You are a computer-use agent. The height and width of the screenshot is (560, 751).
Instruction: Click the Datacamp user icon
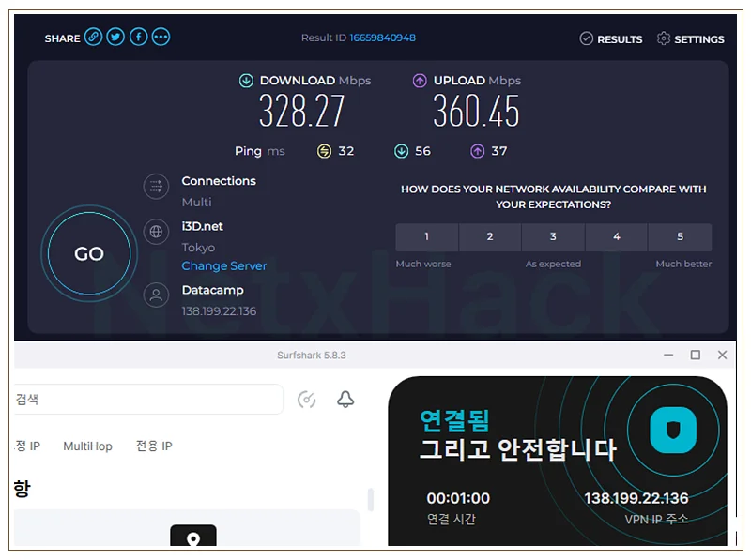(156, 295)
